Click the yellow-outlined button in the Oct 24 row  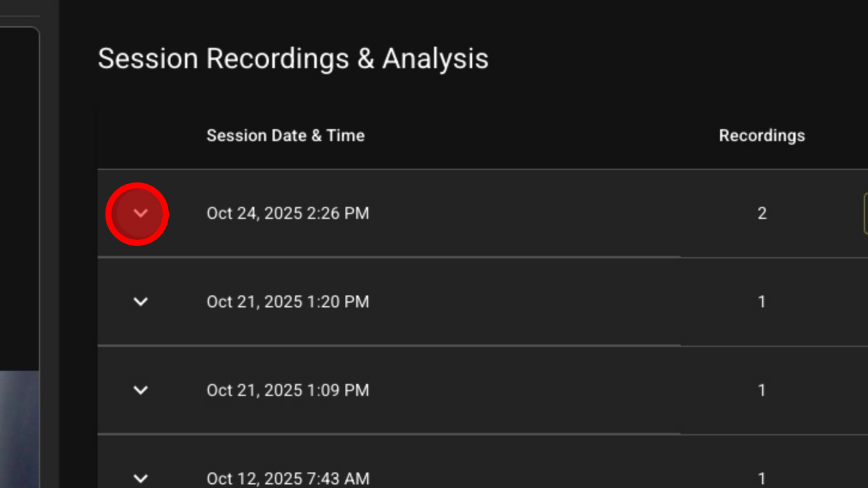866,213
